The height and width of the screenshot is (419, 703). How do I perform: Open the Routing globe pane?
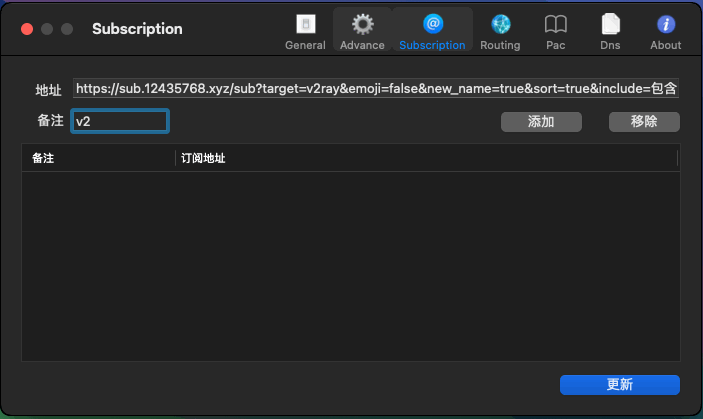[500, 31]
